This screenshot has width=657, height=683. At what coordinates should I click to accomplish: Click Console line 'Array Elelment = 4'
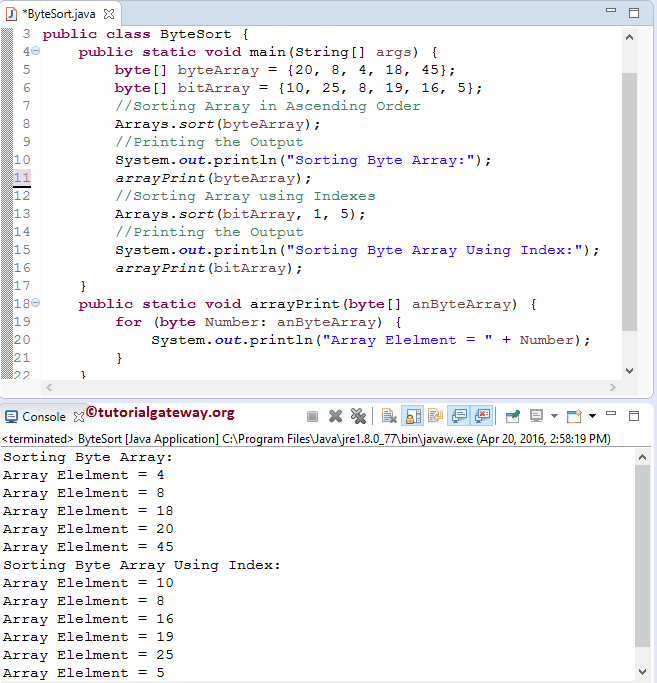[x=84, y=475]
